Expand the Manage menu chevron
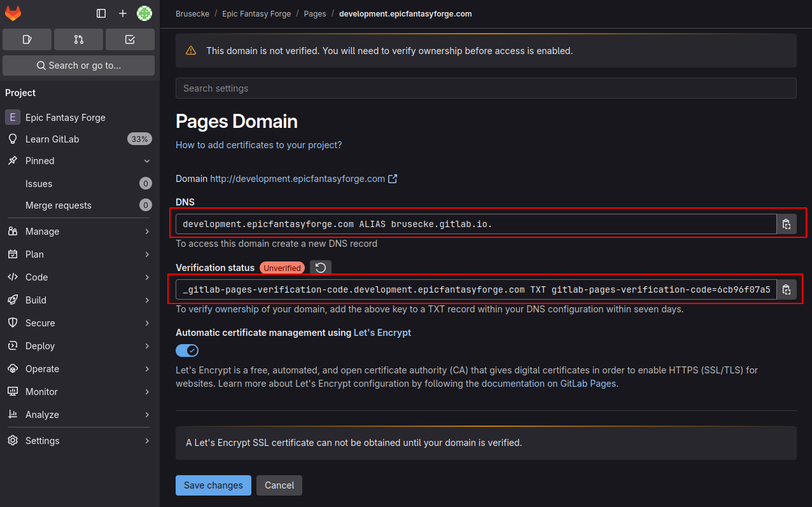 coord(147,232)
